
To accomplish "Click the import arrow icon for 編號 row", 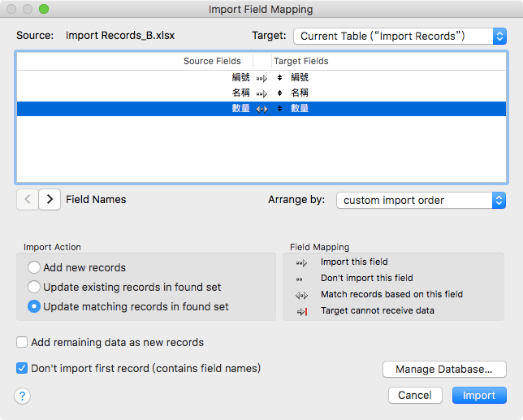I will point(261,78).
